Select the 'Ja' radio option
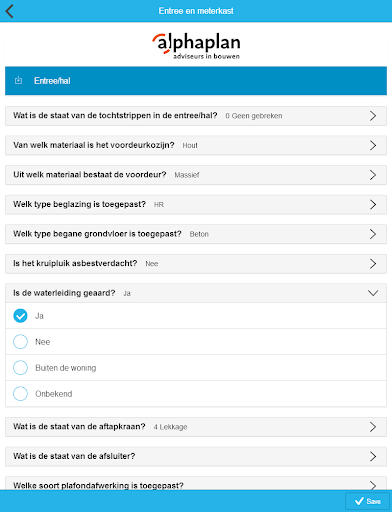The image size is (392, 512). pyautogui.click(x=20, y=316)
